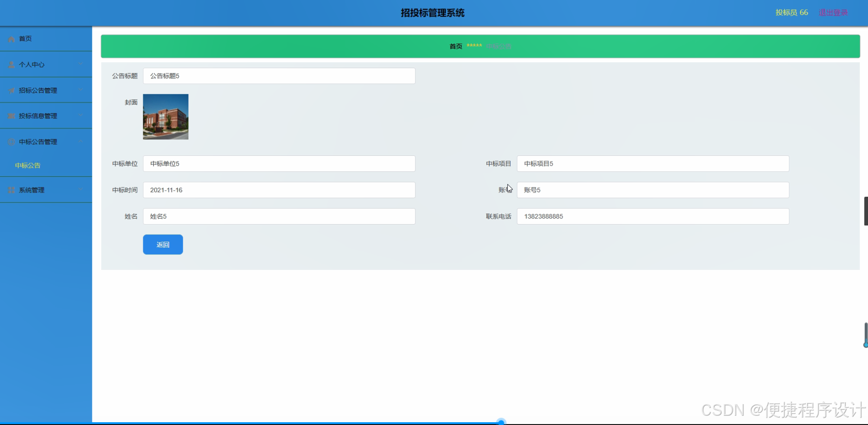The width and height of the screenshot is (868, 425).
Task: Expand the 招标公告管理 chevron
Action: pos(81,90)
